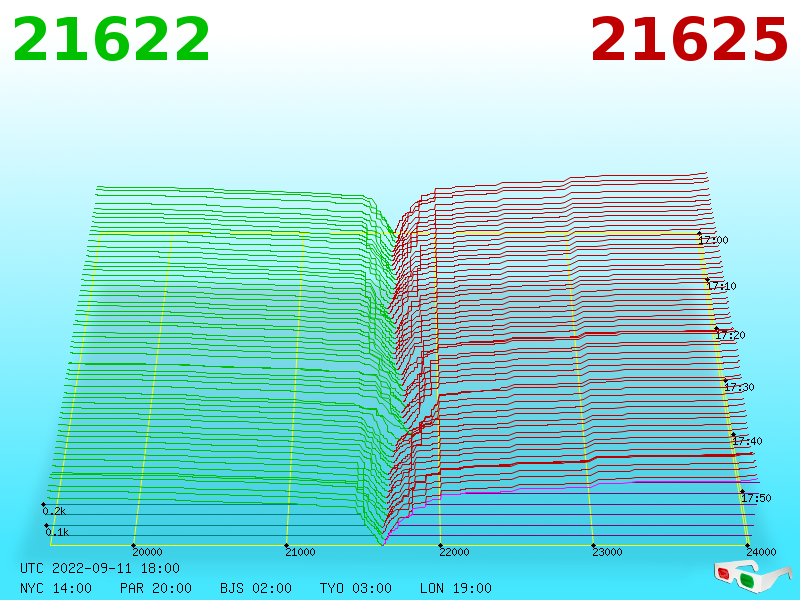Image resolution: width=800 pixels, height=600 pixels.
Task: Select the 24000 price axis label
Action: pyautogui.click(x=761, y=552)
